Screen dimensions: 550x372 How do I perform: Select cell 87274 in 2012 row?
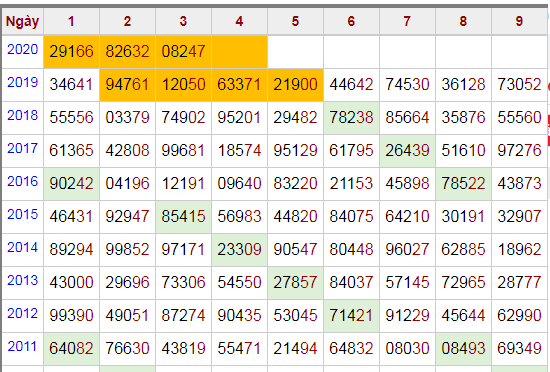[183, 316]
